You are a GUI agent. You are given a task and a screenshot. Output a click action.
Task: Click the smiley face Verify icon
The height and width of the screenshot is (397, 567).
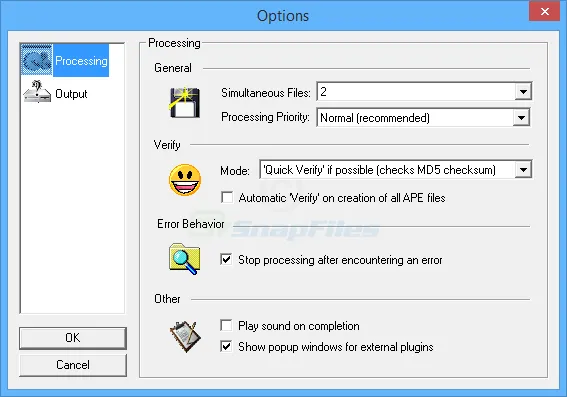pyautogui.click(x=185, y=180)
